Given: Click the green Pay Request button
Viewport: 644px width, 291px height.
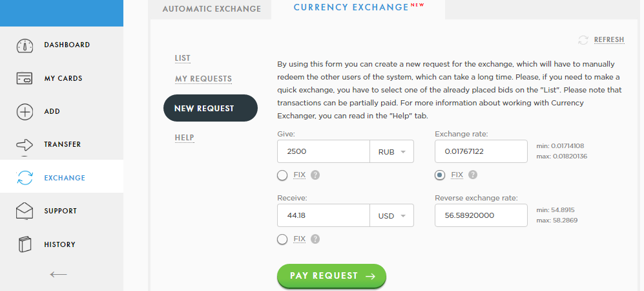Looking at the screenshot, I should pos(332,275).
